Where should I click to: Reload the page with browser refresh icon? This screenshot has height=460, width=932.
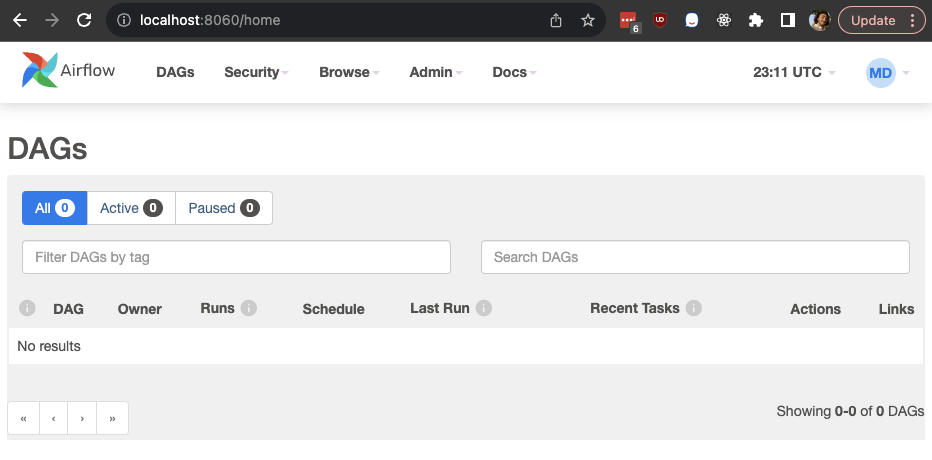[x=84, y=20]
